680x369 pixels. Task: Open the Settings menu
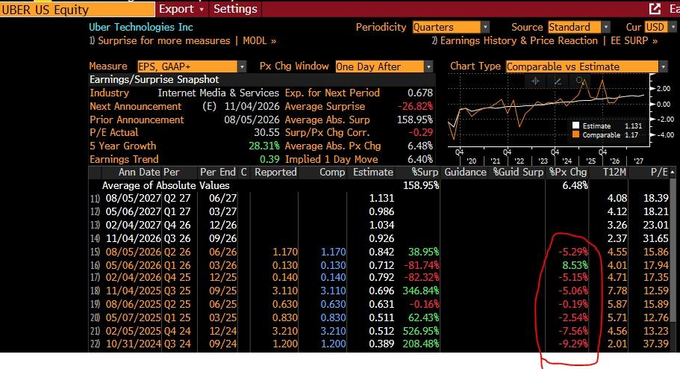pyautogui.click(x=235, y=9)
